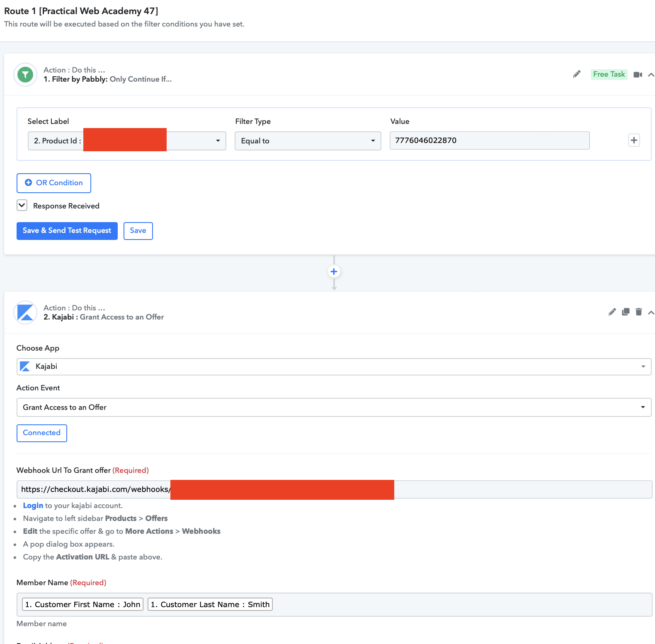
Task: Click the 'Filter by Pabbly: Only Continue If...' title
Action: 108,79
